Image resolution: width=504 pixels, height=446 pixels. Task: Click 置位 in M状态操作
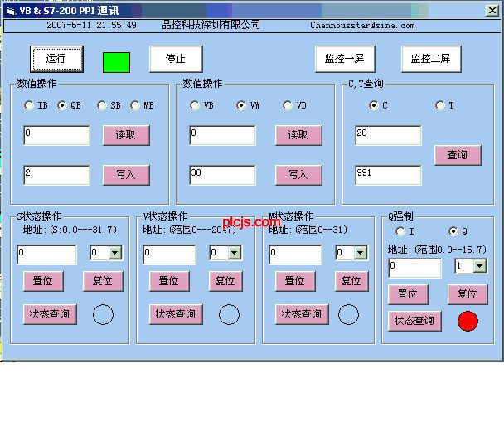click(x=295, y=281)
